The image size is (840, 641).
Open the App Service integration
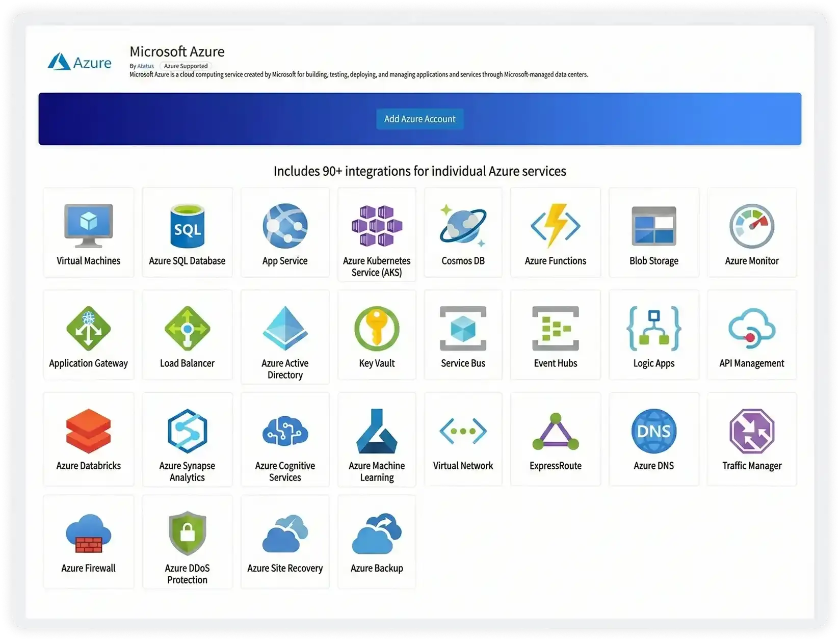coord(284,232)
